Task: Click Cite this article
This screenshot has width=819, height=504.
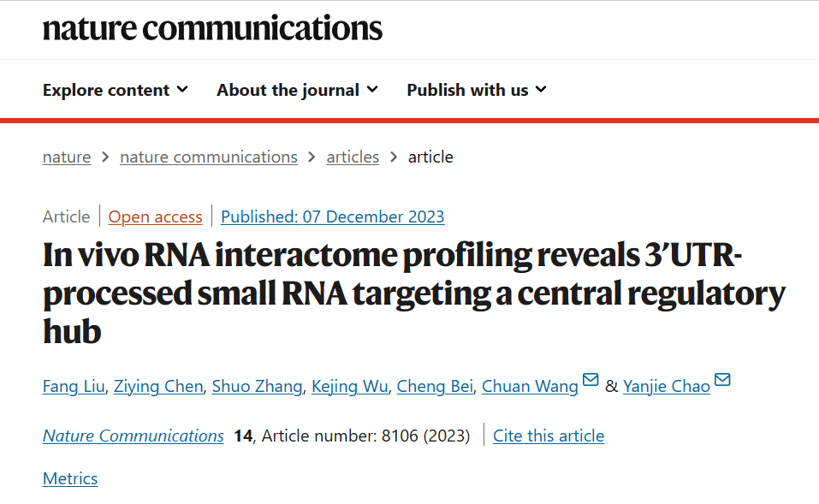Action: tap(549, 436)
